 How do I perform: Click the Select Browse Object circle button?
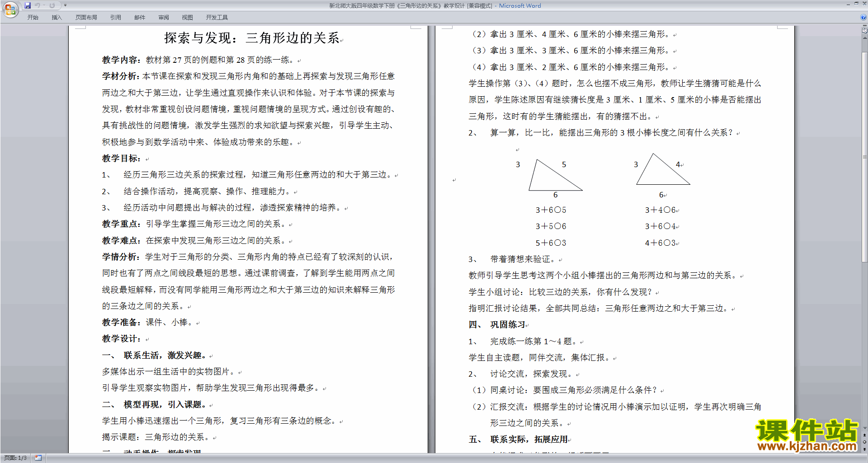coord(865,442)
